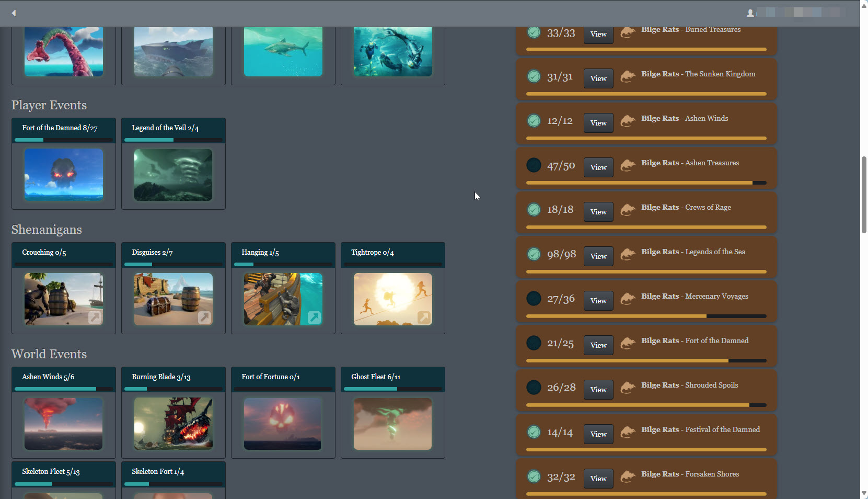Click the rat icon for Buried Treasures
Screen dimensions: 868x499
coord(628,33)
